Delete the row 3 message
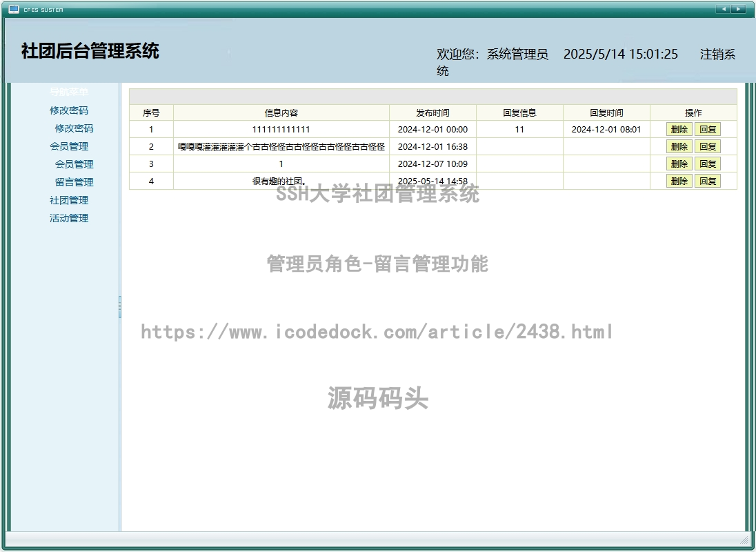This screenshot has width=756, height=552. click(x=679, y=164)
